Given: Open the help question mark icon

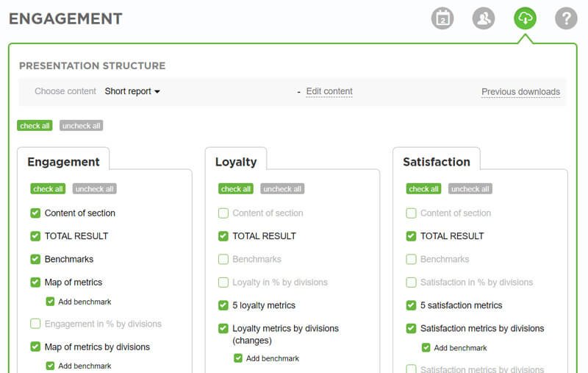Looking at the screenshot, I should (566, 18).
